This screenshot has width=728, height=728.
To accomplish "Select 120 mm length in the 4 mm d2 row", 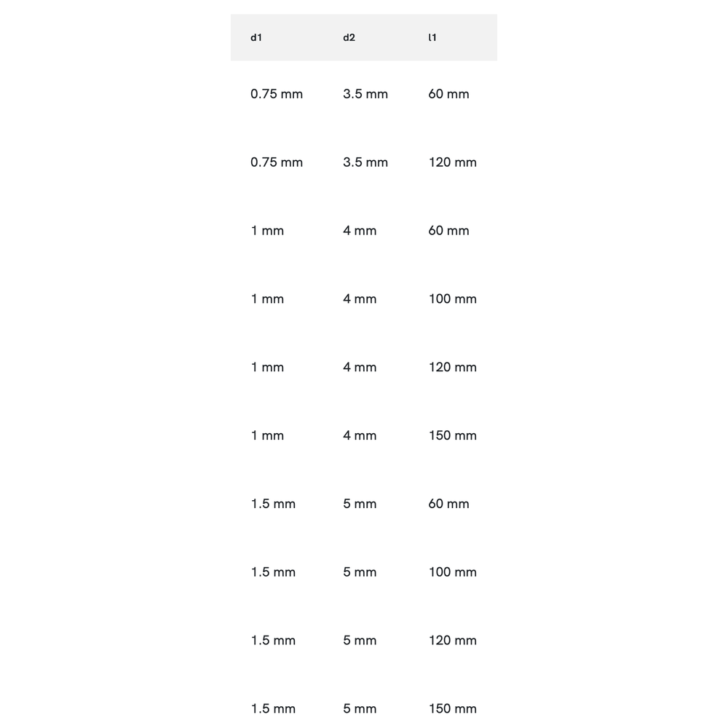I will coord(452,368).
